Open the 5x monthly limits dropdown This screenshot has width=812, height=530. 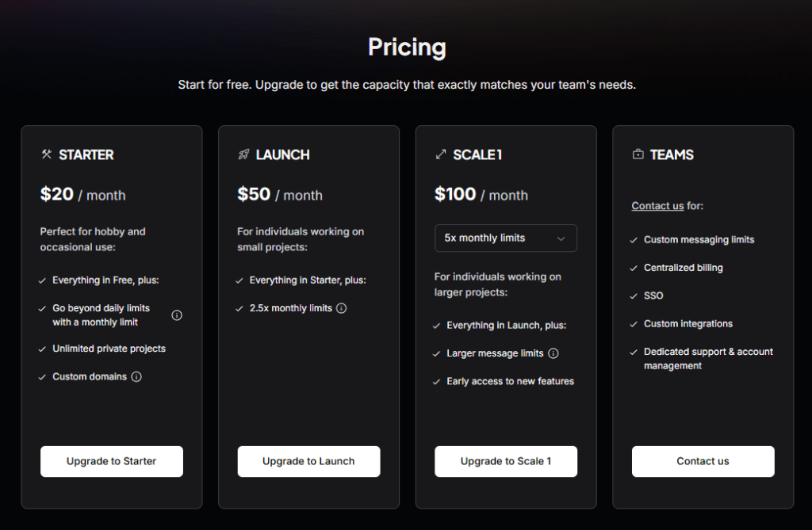(x=506, y=238)
